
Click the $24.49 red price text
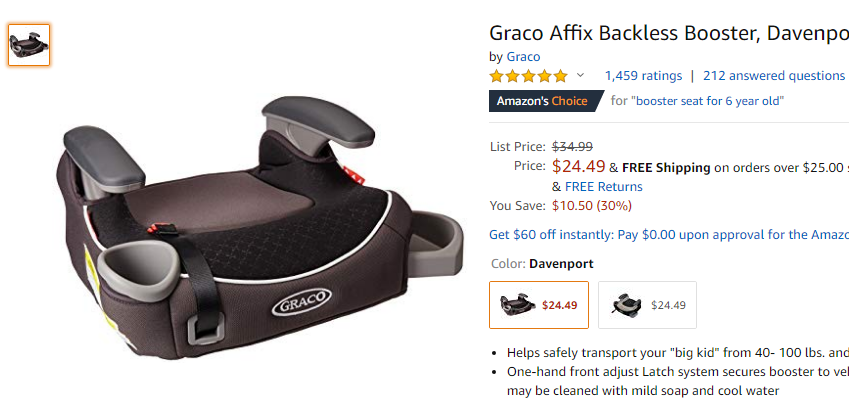tap(579, 166)
